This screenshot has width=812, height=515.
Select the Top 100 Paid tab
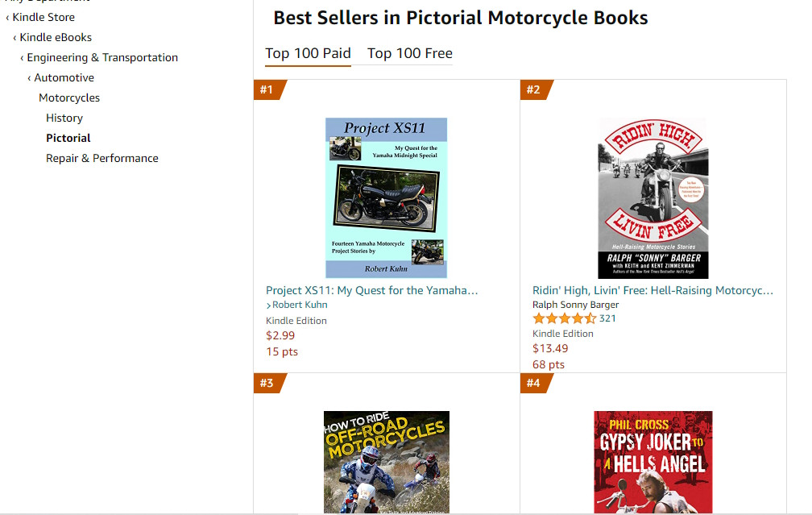(x=308, y=54)
